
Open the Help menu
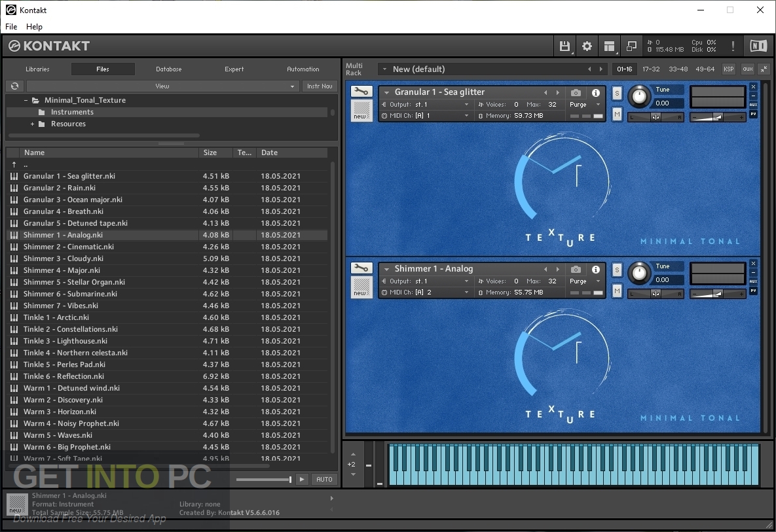pos(34,27)
